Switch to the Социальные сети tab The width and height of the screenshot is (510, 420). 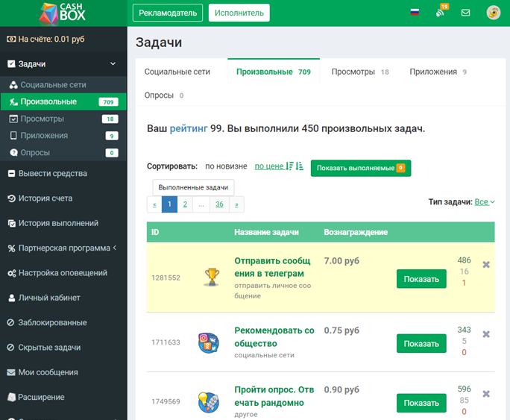tap(177, 72)
